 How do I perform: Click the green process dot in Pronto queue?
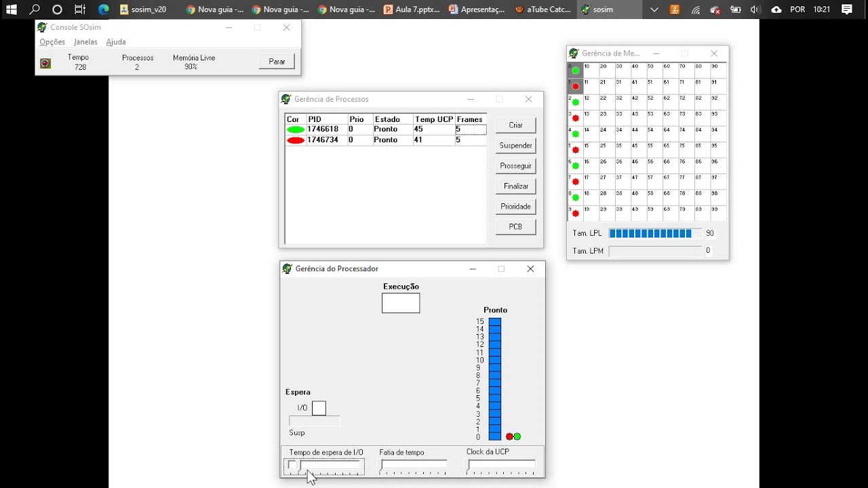517,436
